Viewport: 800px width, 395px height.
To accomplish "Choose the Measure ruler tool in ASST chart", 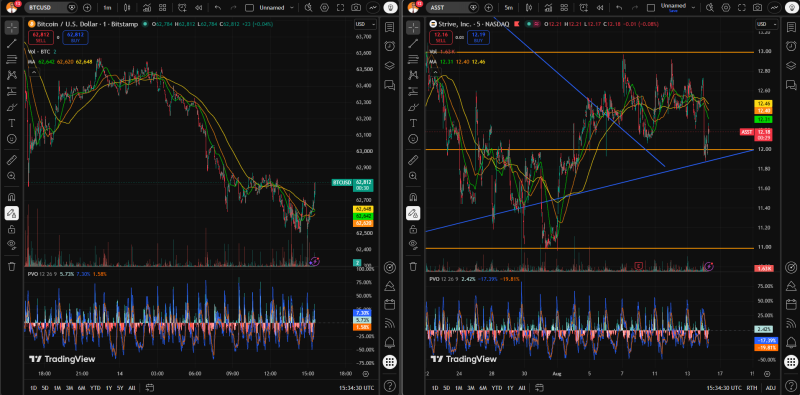I will tap(413, 160).
